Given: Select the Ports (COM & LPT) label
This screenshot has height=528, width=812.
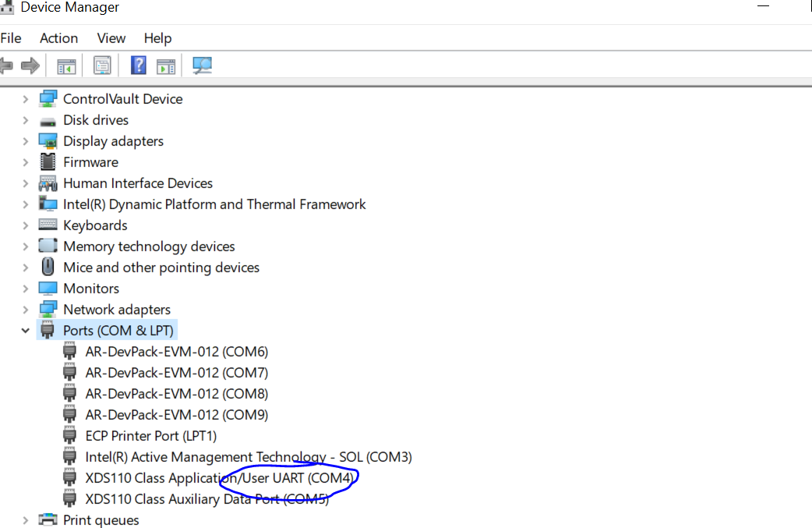Looking at the screenshot, I should point(118,331).
